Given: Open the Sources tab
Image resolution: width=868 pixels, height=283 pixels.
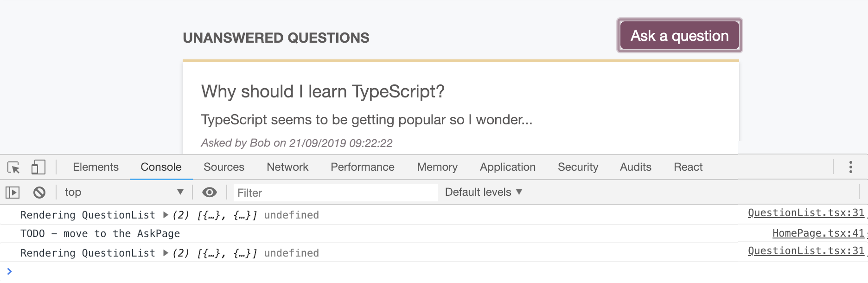Looking at the screenshot, I should click(223, 167).
